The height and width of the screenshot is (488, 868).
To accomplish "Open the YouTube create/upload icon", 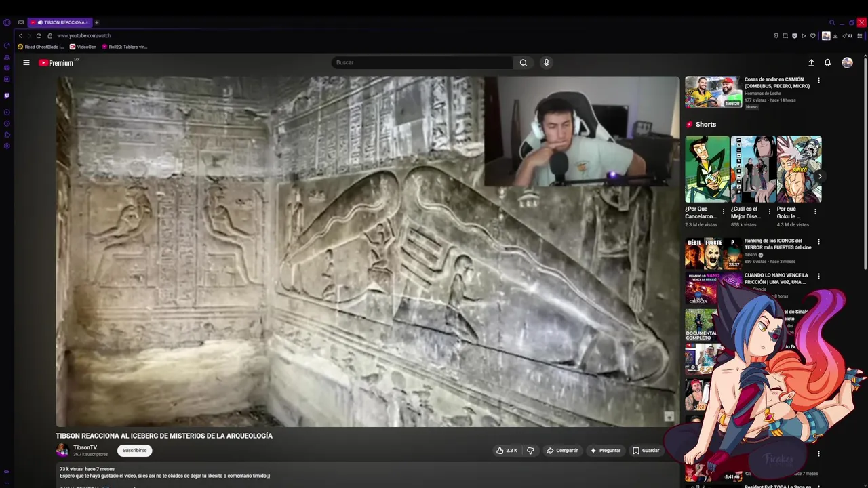I will (x=811, y=62).
